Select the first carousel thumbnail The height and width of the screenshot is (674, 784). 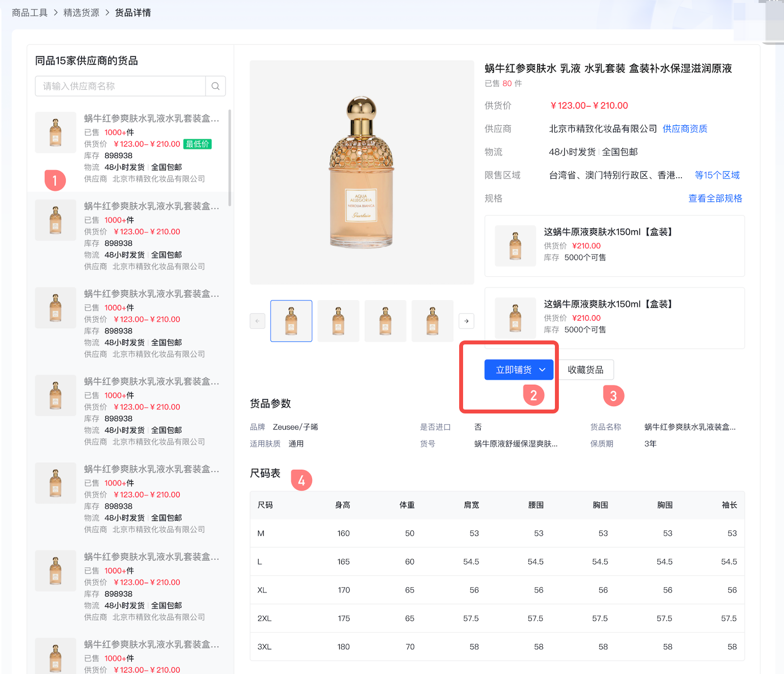point(291,321)
